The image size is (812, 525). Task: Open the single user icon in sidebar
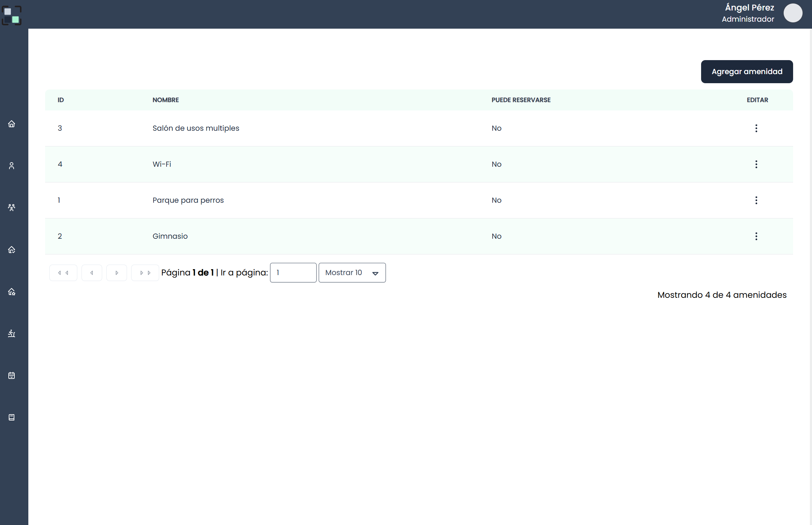click(x=12, y=166)
